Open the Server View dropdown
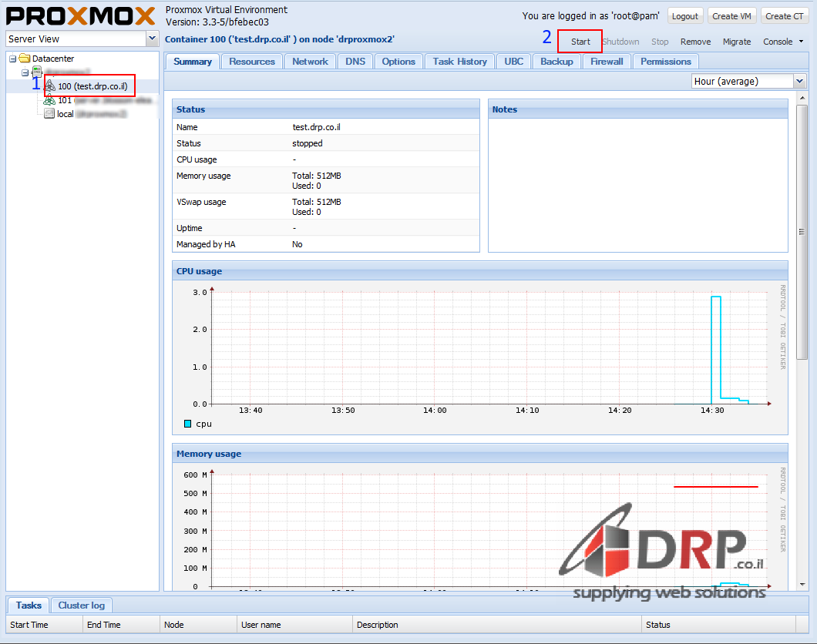This screenshot has height=644, width=817. click(x=151, y=39)
